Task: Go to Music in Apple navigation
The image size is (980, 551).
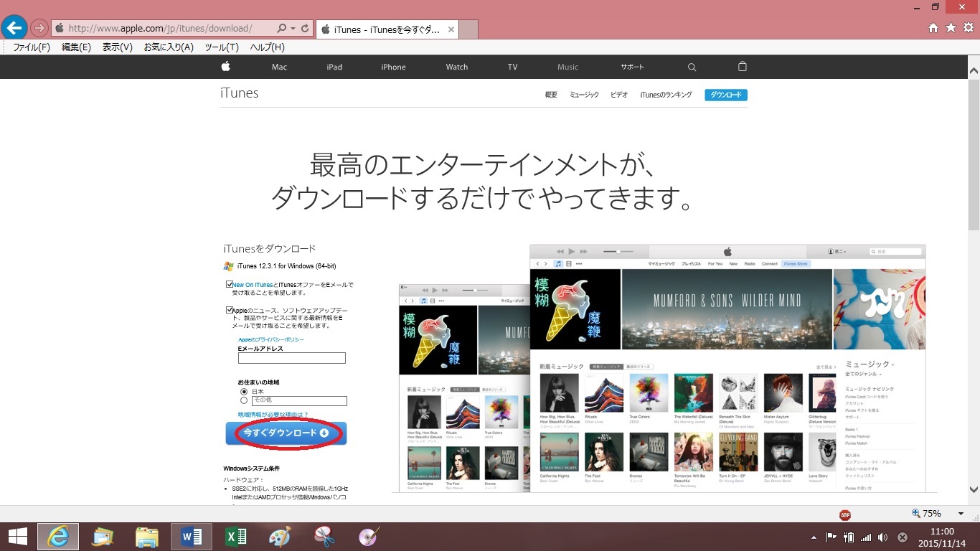Action: point(567,67)
